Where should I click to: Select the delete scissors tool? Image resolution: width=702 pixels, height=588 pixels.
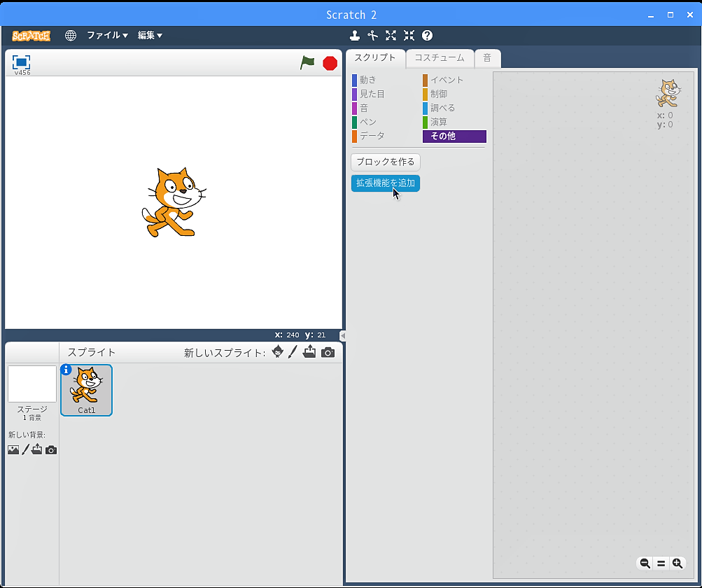point(372,36)
